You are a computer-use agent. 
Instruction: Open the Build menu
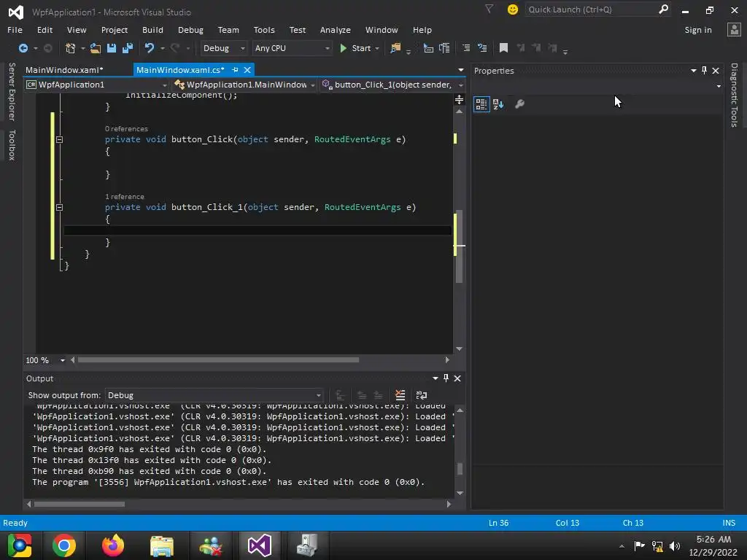click(152, 30)
